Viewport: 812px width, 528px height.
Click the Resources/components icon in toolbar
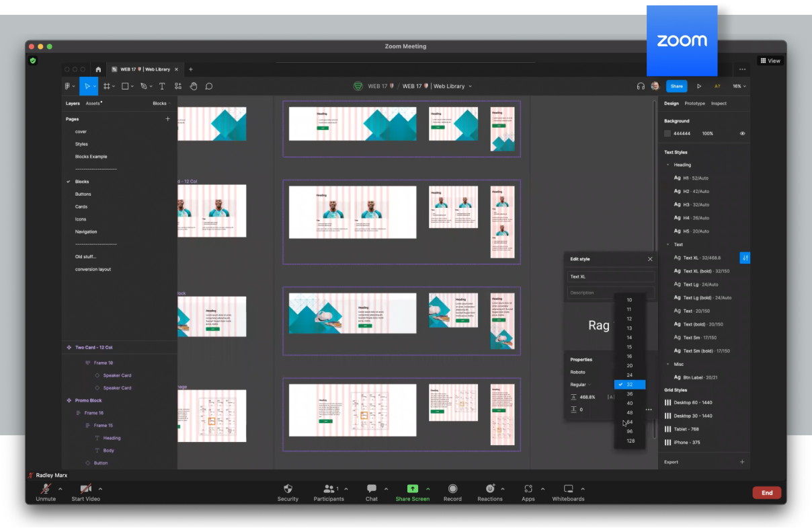coord(177,85)
